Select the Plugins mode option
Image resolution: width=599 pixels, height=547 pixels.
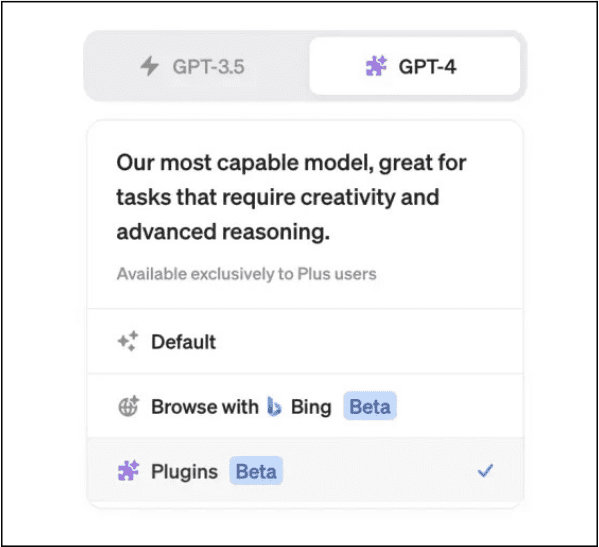[305, 471]
